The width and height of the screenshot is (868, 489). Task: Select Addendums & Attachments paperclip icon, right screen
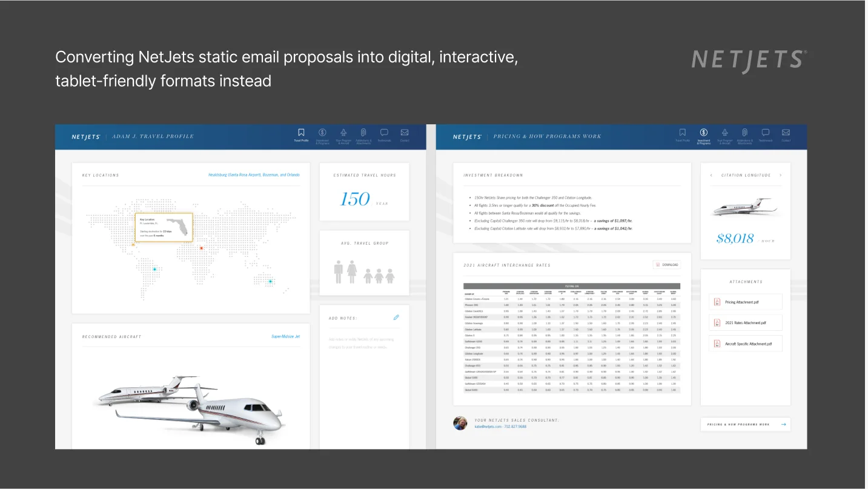744,132
